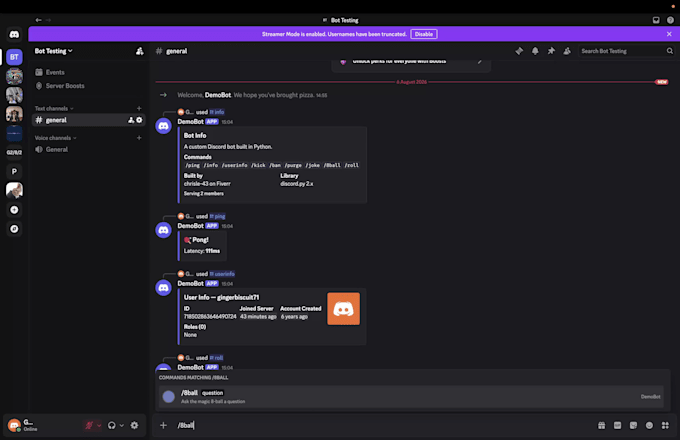680x440 pixels.
Task: Disable Streamer Mode via the Disable button
Action: pos(424,34)
